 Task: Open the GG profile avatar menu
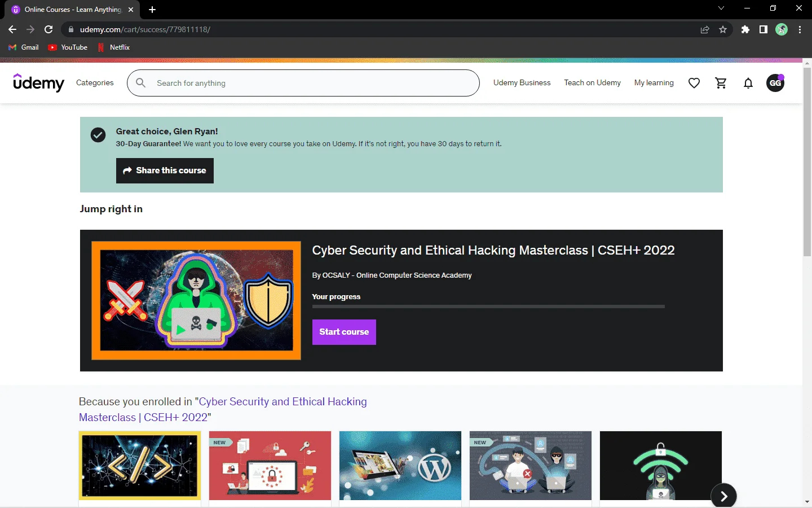[x=775, y=83]
